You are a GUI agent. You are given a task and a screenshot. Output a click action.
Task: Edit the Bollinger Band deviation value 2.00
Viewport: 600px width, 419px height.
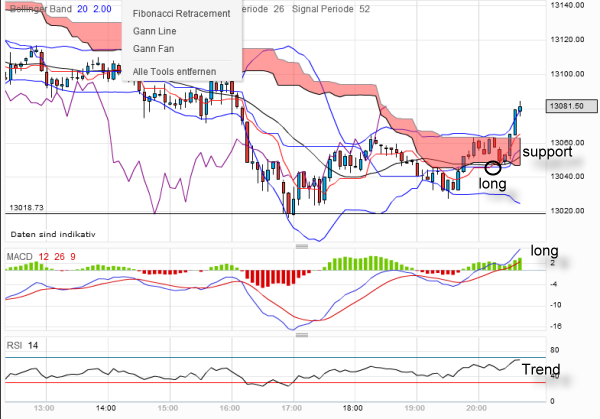point(103,9)
